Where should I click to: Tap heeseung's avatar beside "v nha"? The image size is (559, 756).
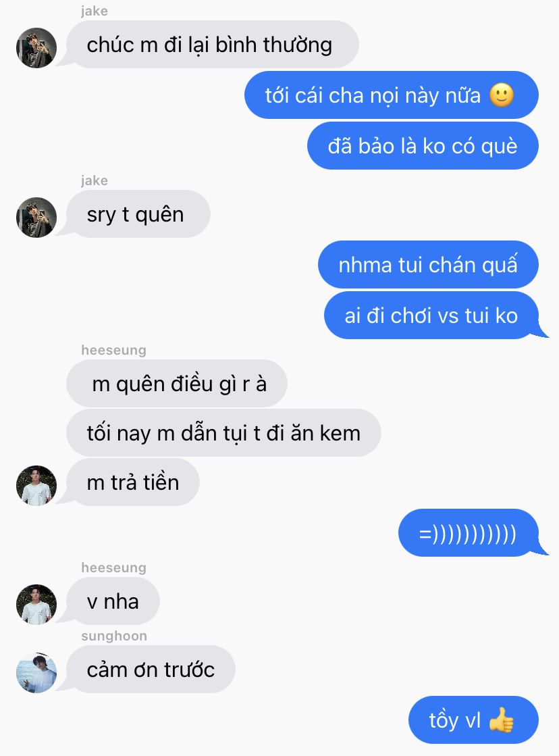tap(36, 605)
